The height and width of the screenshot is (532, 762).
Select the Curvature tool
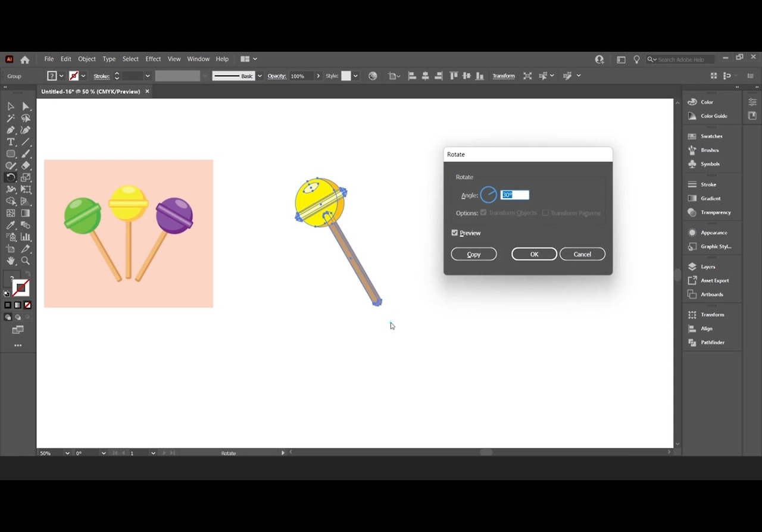(26, 130)
